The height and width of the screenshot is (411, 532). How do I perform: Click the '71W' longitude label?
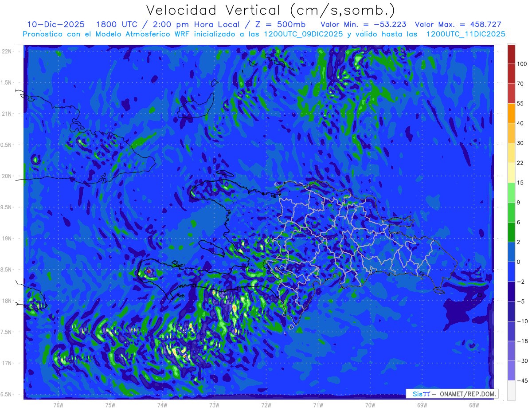318,405
